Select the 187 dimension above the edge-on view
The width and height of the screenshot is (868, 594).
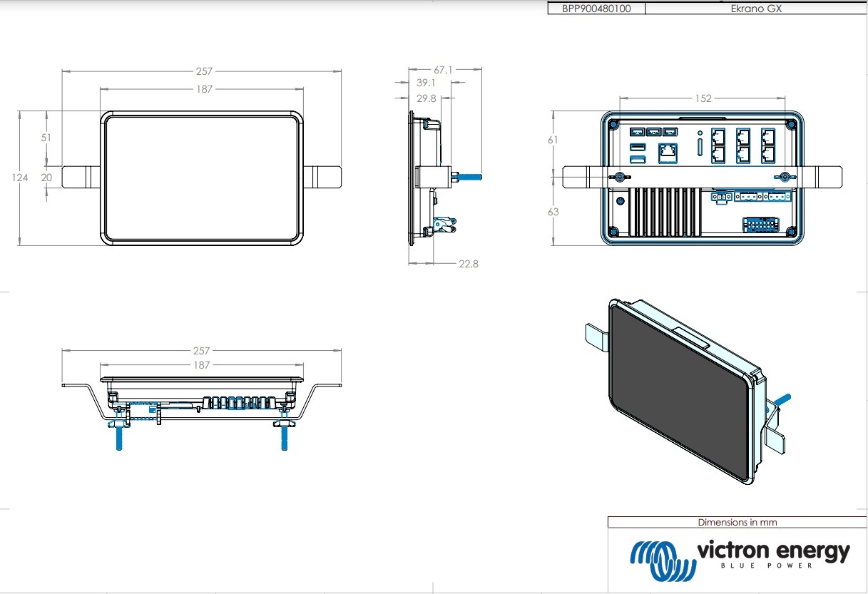pos(202,365)
